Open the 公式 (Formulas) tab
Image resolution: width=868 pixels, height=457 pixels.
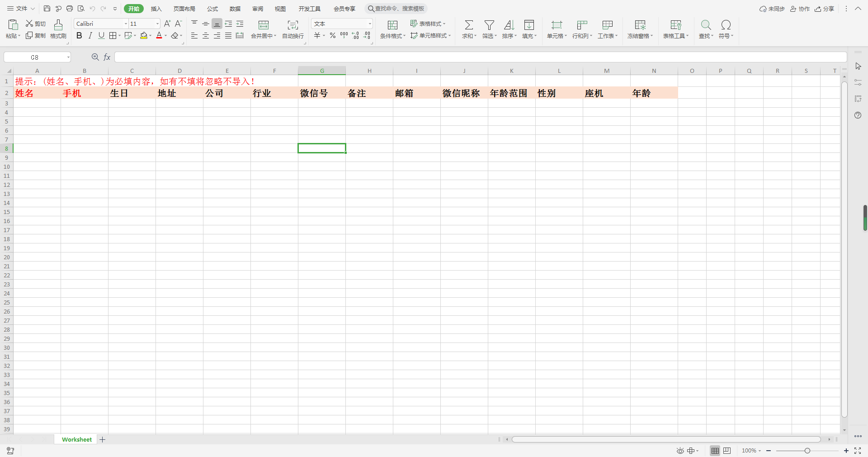212,9
